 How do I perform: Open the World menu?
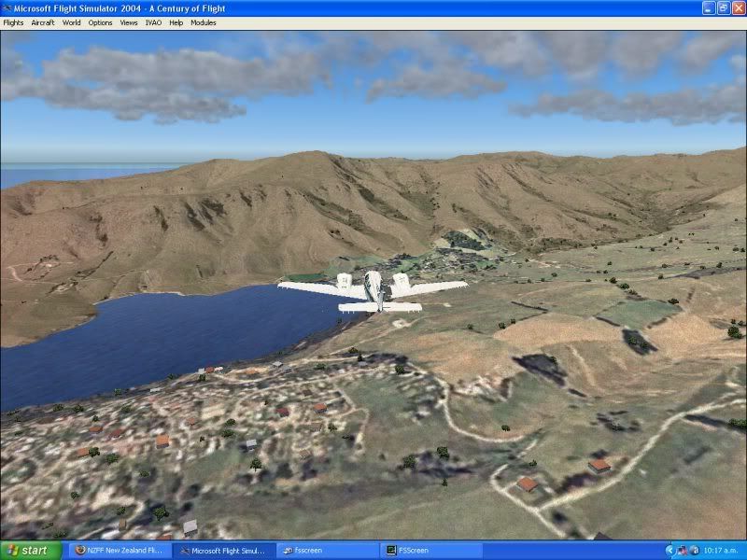pyautogui.click(x=72, y=22)
